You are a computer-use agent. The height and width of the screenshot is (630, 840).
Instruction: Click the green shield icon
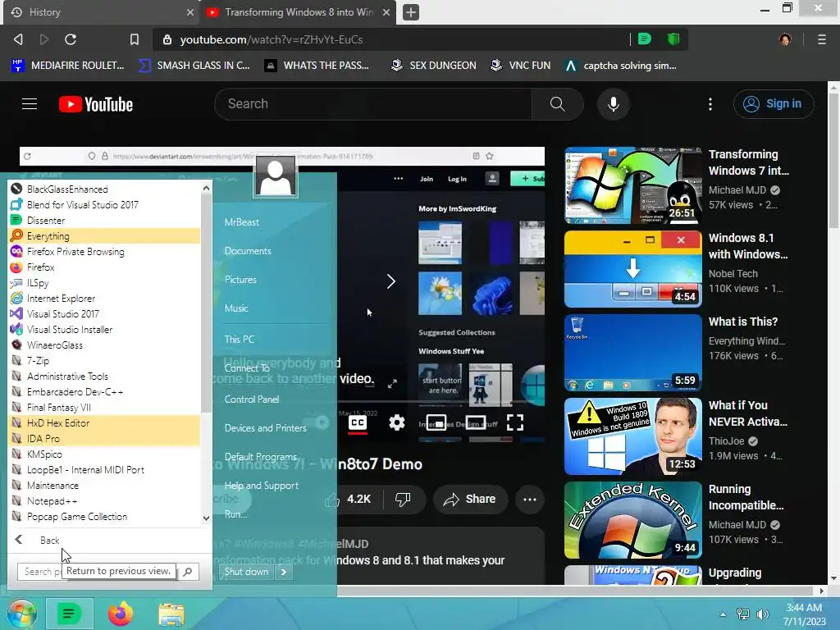tap(673, 39)
